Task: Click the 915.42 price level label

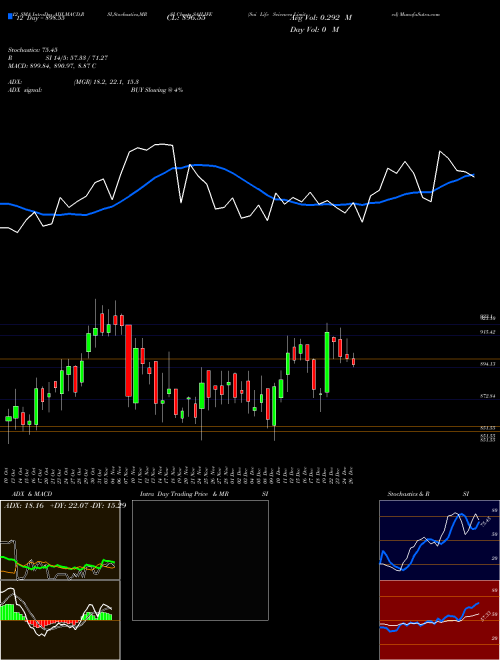Action: click(488, 332)
